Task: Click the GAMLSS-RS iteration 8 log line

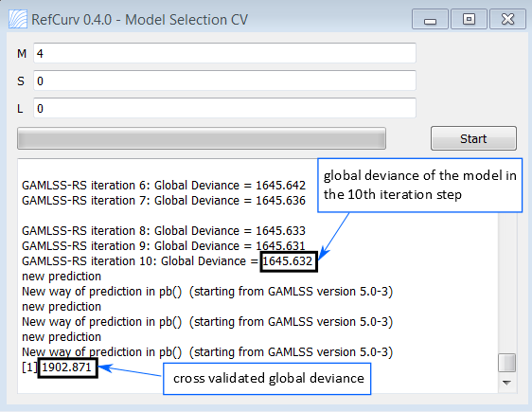Action: tap(164, 231)
